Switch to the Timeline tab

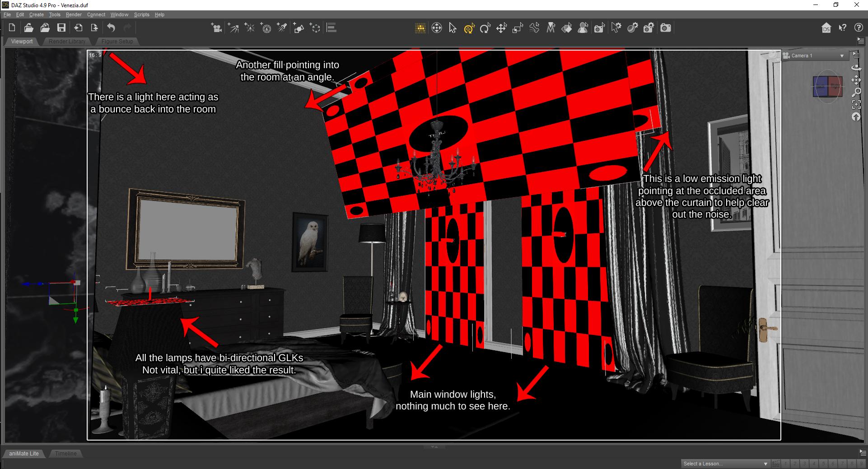pyautogui.click(x=66, y=453)
